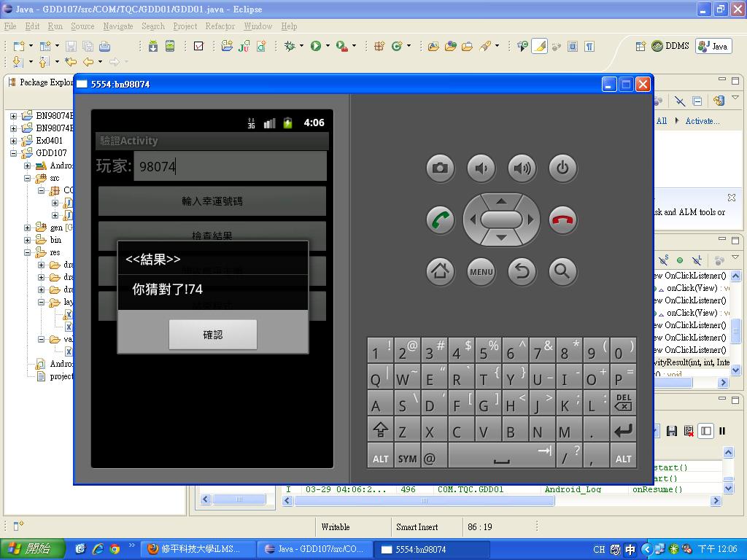Click the Windows Start button
Screen dimensions: 747x560
pyautogui.click(x=29, y=549)
